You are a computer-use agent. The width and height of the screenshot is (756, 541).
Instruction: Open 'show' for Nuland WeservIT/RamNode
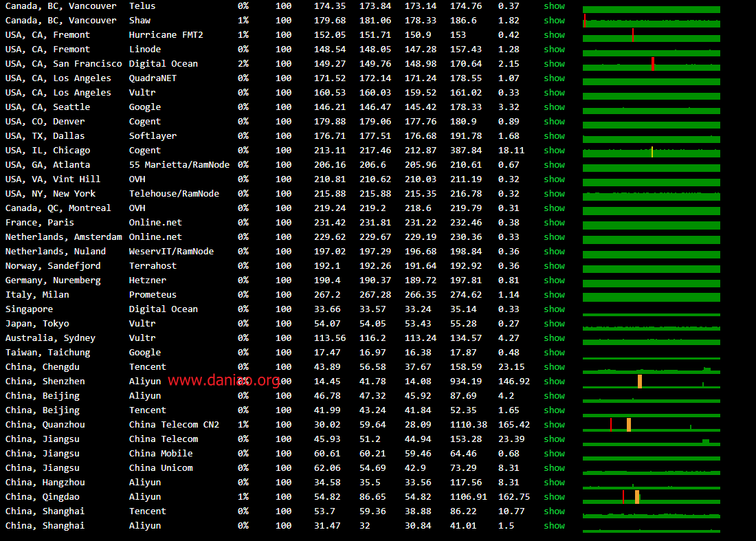554,251
